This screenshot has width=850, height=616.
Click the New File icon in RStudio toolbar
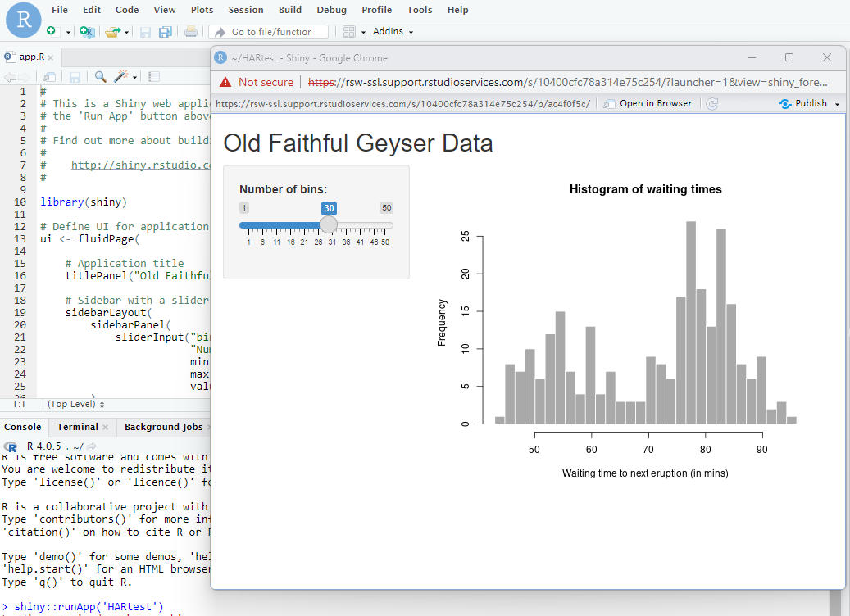pyautogui.click(x=51, y=31)
